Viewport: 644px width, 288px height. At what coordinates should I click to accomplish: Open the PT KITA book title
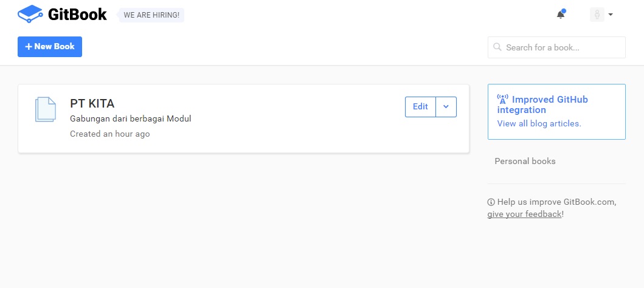tap(92, 103)
